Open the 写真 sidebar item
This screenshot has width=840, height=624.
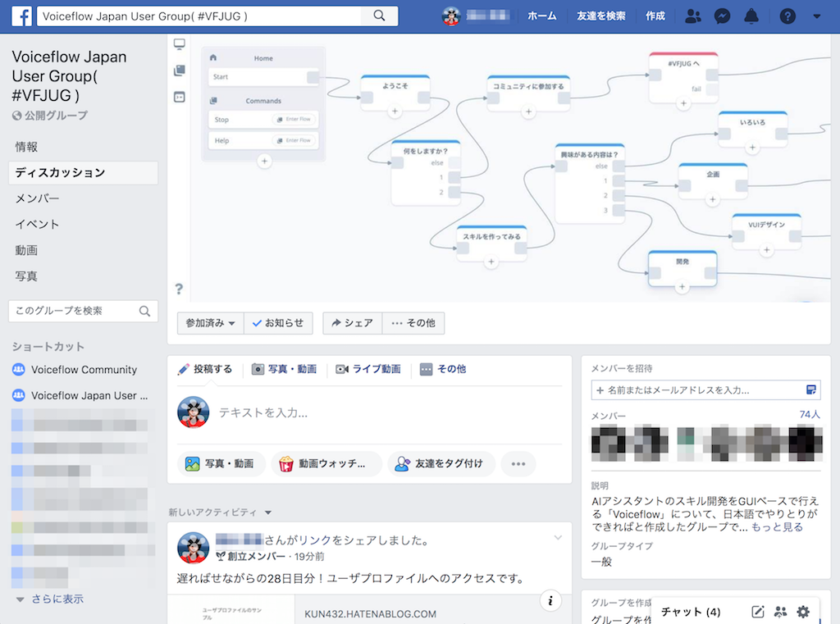click(x=26, y=276)
